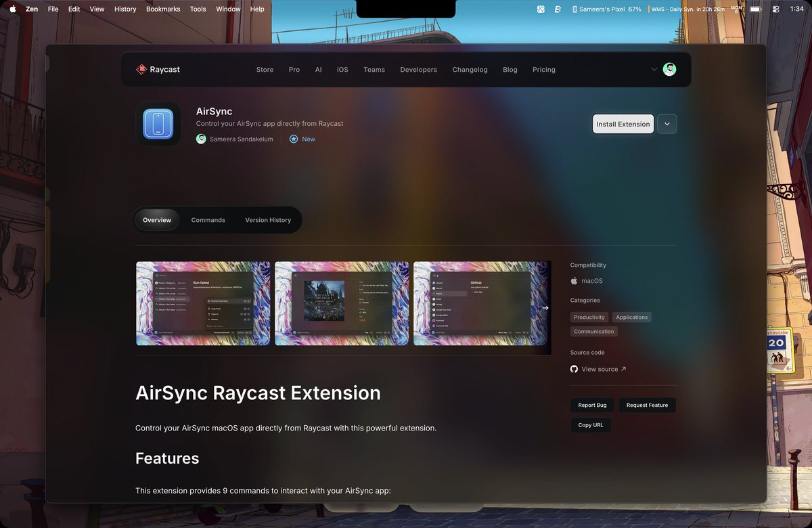Open source code via the GitHub icon
This screenshot has height=528, width=812.
574,369
